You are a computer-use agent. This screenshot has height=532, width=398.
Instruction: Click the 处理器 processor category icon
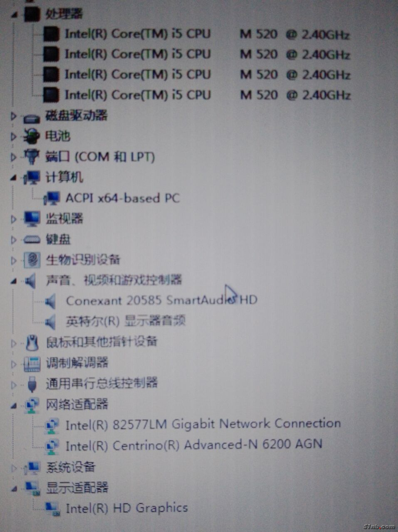coord(32,14)
